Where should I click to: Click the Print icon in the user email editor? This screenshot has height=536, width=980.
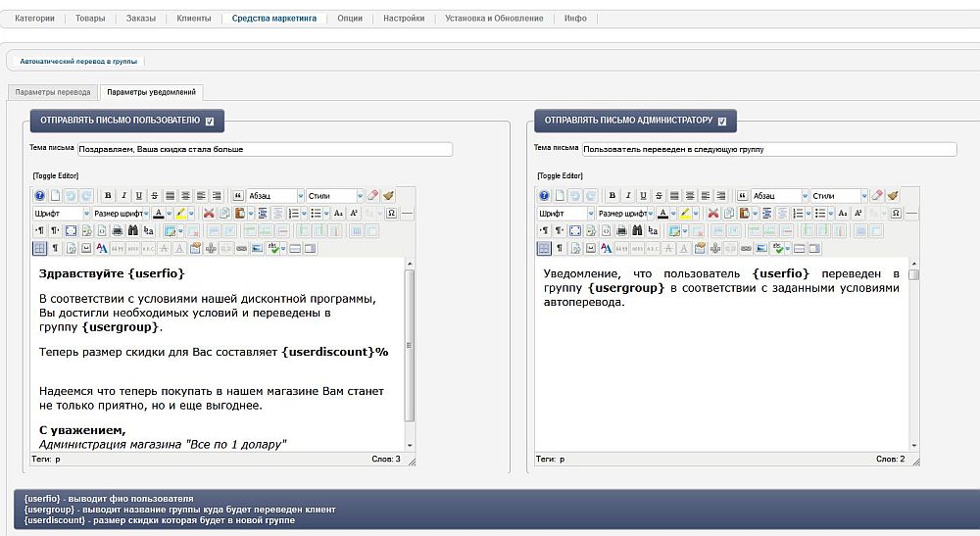[118, 231]
